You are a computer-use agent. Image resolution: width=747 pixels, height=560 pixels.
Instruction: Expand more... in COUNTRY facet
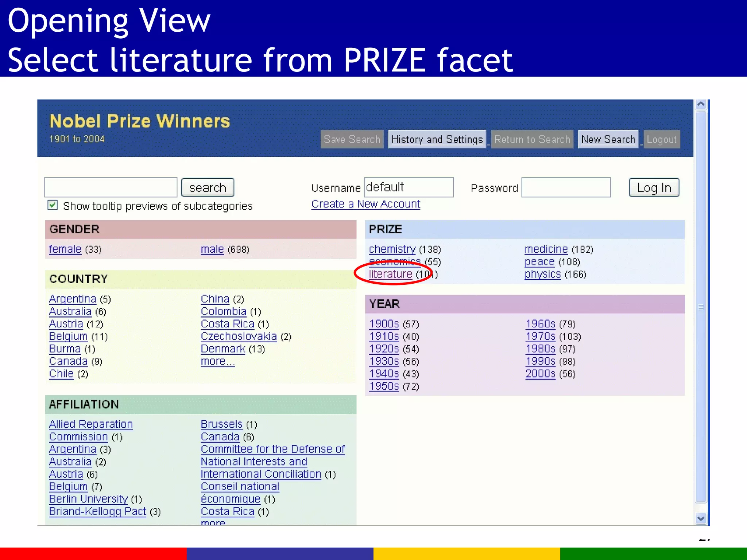tap(218, 361)
